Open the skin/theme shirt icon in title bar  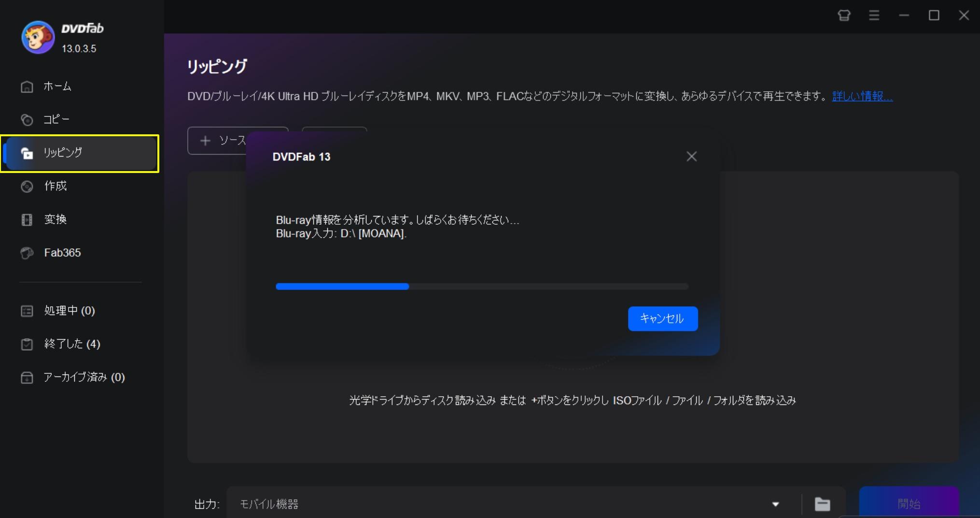(844, 15)
